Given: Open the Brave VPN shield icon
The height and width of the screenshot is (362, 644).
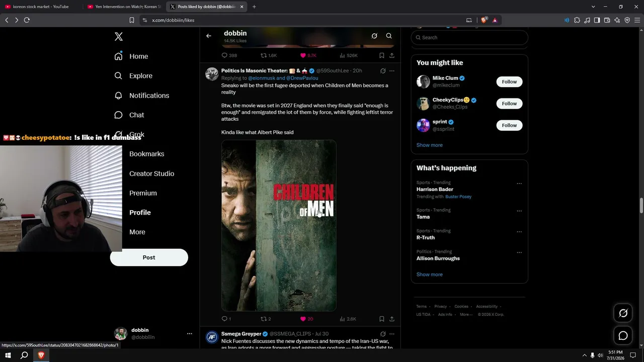Looking at the screenshot, I should tap(627, 20).
